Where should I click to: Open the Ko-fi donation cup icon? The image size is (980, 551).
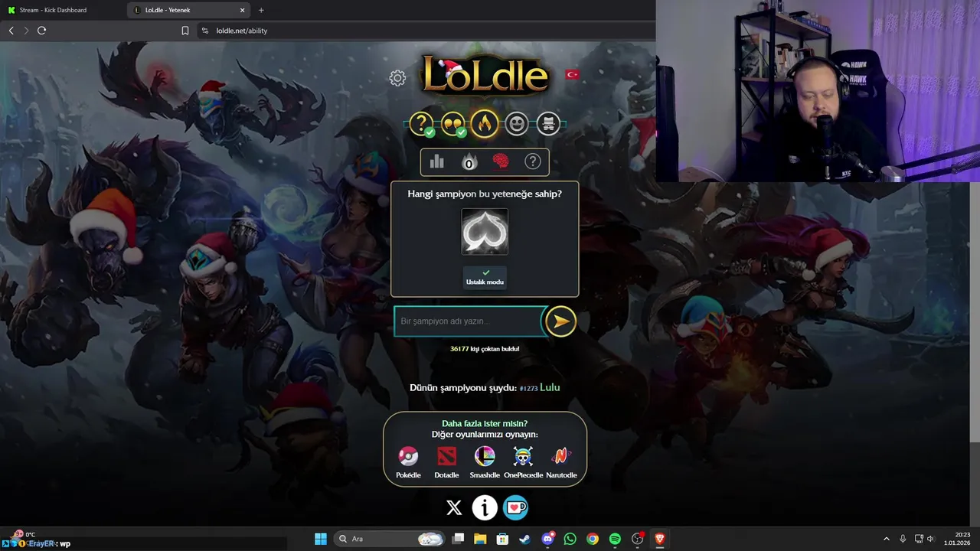click(x=515, y=507)
